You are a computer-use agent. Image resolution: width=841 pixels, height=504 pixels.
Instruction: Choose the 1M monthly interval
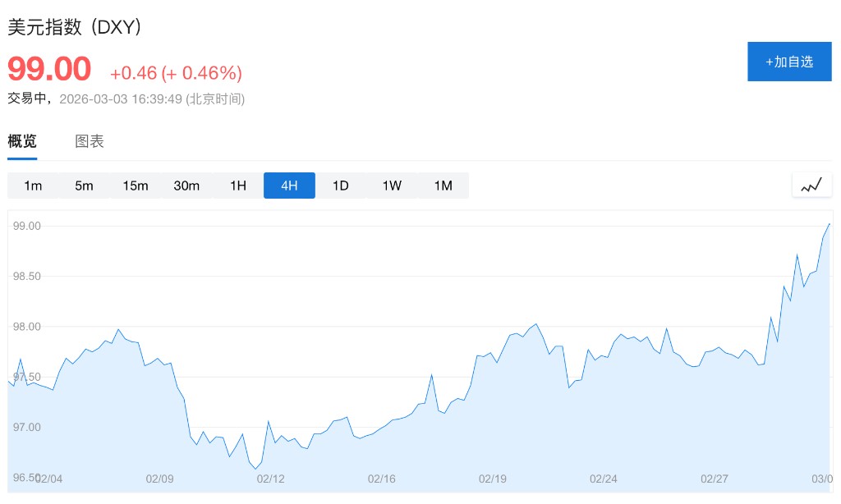coord(443,186)
